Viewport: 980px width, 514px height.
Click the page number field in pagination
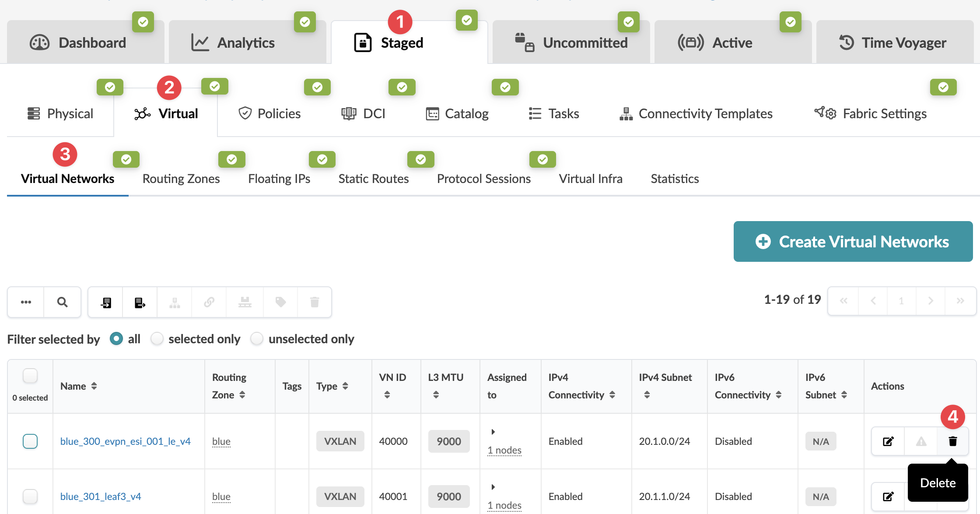[x=902, y=301]
